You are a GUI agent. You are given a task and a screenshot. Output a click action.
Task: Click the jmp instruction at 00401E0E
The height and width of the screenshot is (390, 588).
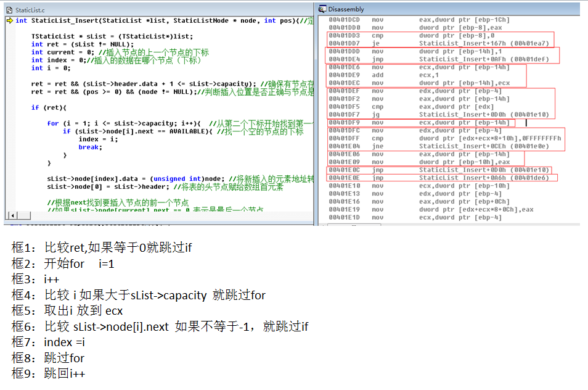439,178
